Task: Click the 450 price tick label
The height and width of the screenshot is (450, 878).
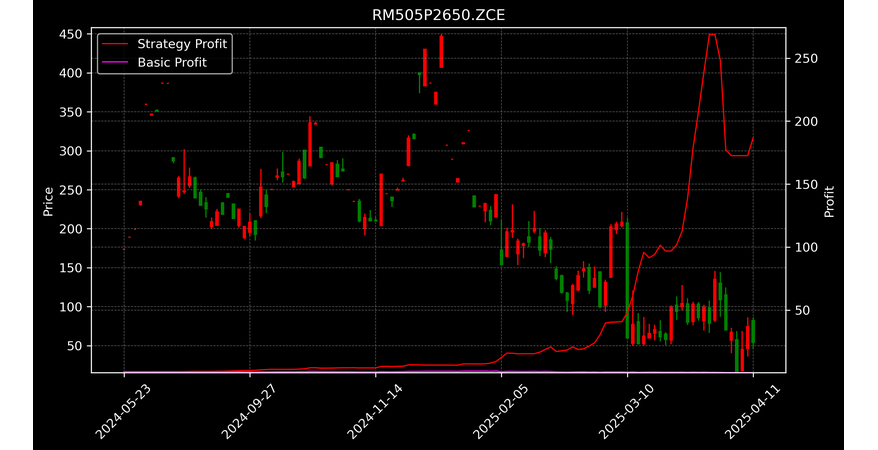Action: point(71,34)
